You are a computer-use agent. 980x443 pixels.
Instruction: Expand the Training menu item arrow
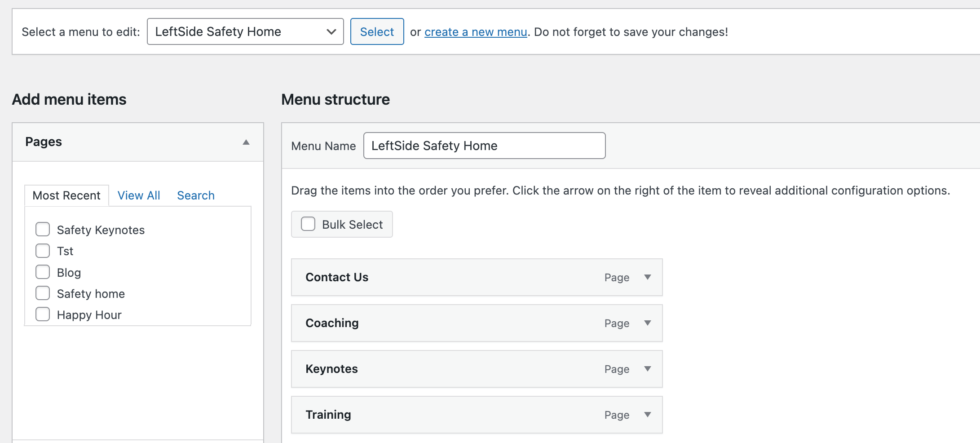647,415
